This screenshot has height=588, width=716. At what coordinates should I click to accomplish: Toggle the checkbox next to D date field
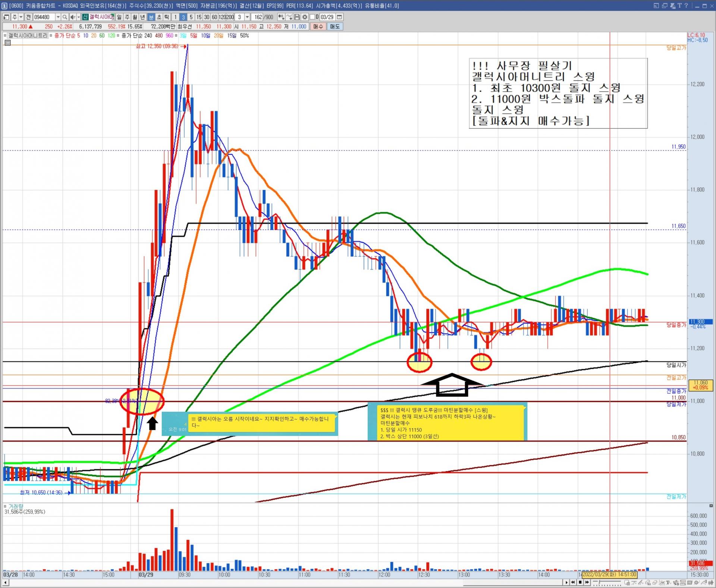pos(313,17)
